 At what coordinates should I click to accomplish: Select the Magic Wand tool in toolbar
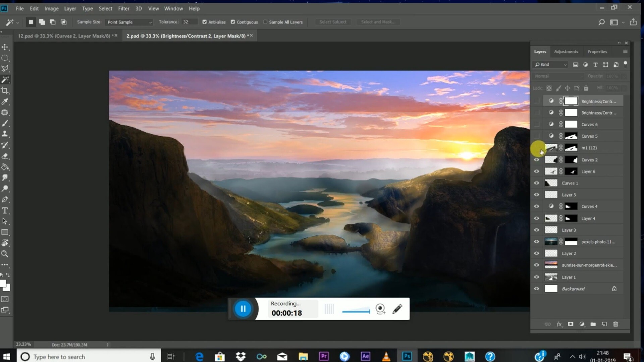pyautogui.click(x=5, y=80)
